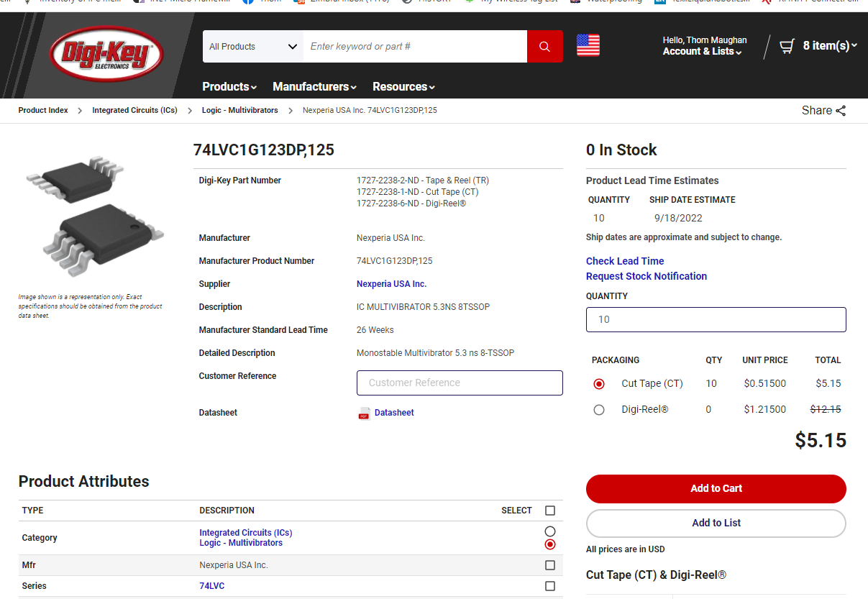Click the 26 Weeks lead time value

[375, 330]
